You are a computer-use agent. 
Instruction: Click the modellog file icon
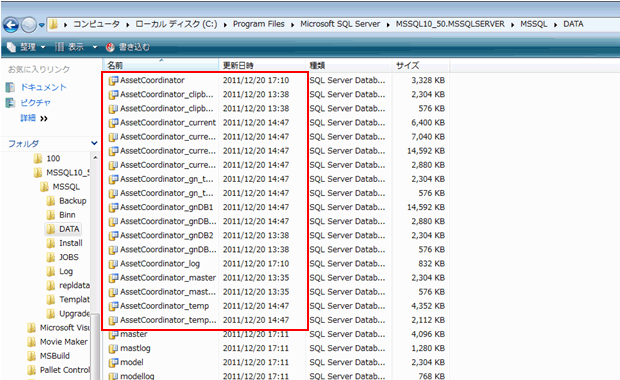[113, 376]
